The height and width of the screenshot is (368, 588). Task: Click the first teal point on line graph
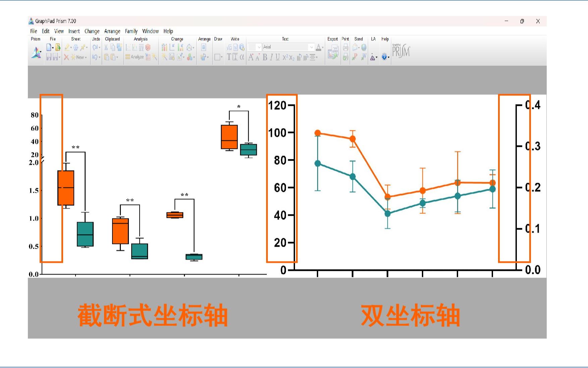pos(317,164)
